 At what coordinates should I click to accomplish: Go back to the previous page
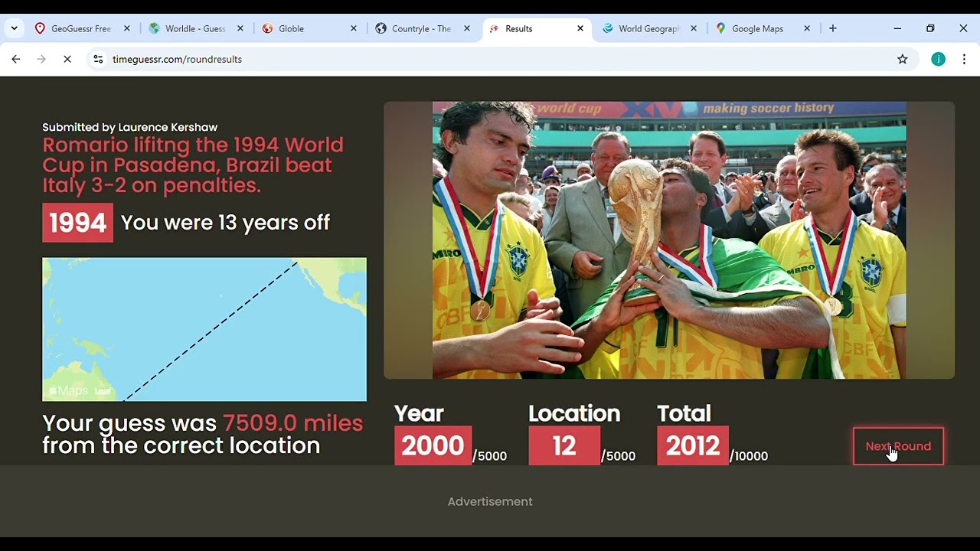(16, 59)
